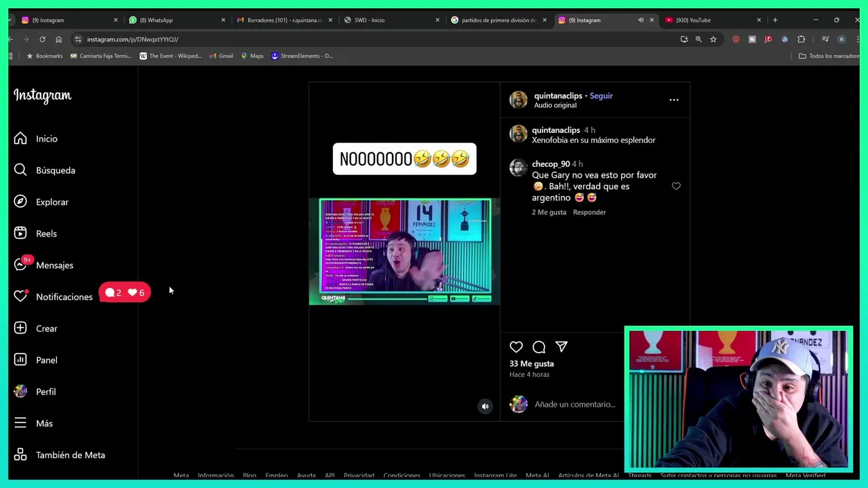Click the comment bubble icon under post
This screenshot has height=488, width=868.
coord(539,346)
